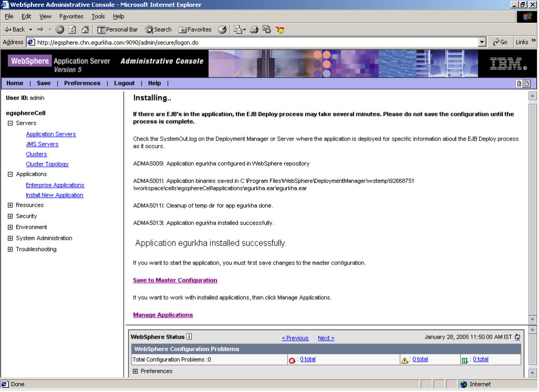Expand the Troubleshooting tree node
Screen dimensions: 539x392
(x=10, y=249)
